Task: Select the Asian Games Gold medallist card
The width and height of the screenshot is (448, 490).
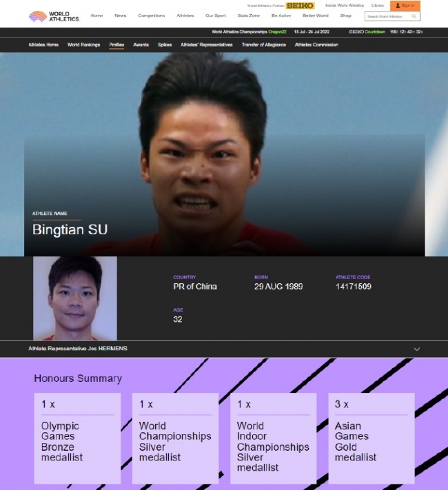Action: [371, 438]
